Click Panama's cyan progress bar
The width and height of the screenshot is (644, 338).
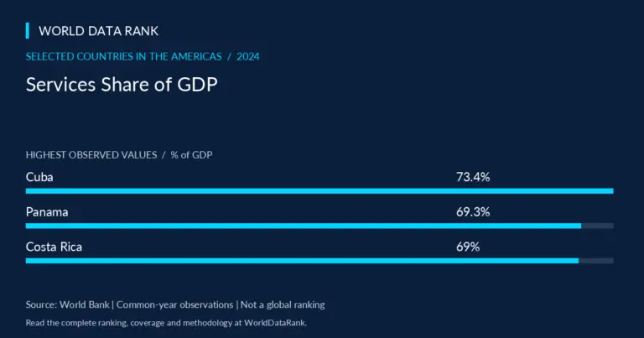click(x=304, y=226)
